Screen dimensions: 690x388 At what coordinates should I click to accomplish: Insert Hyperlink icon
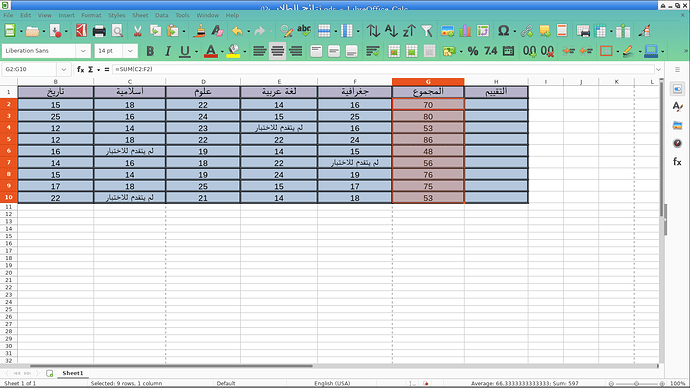527,31
